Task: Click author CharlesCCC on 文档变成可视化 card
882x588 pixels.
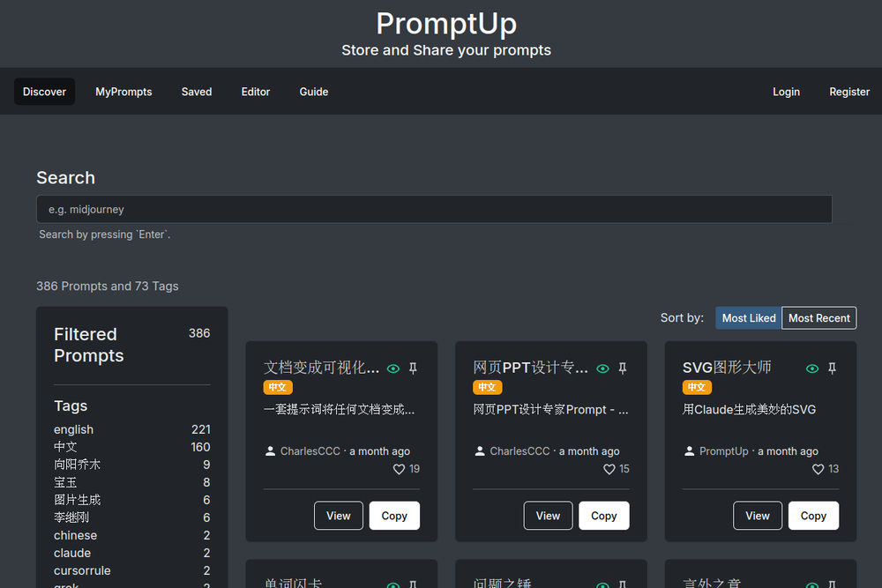Action: pos(310,450)
